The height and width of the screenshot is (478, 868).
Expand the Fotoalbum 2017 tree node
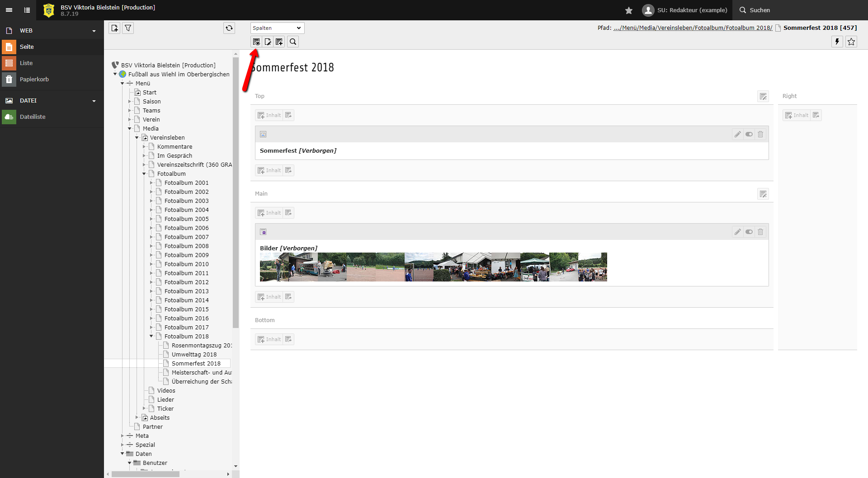click(x=151, y=327)
